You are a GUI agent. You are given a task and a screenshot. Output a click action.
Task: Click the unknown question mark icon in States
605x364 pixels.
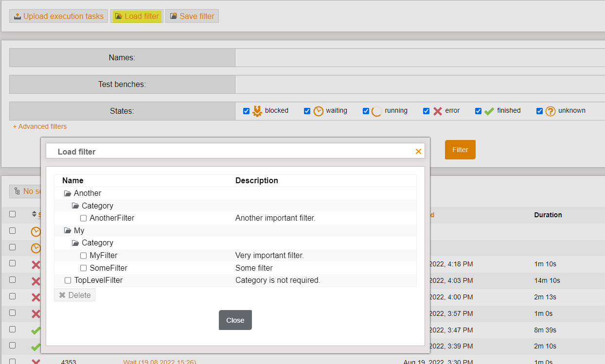click(x=550, y=111)
